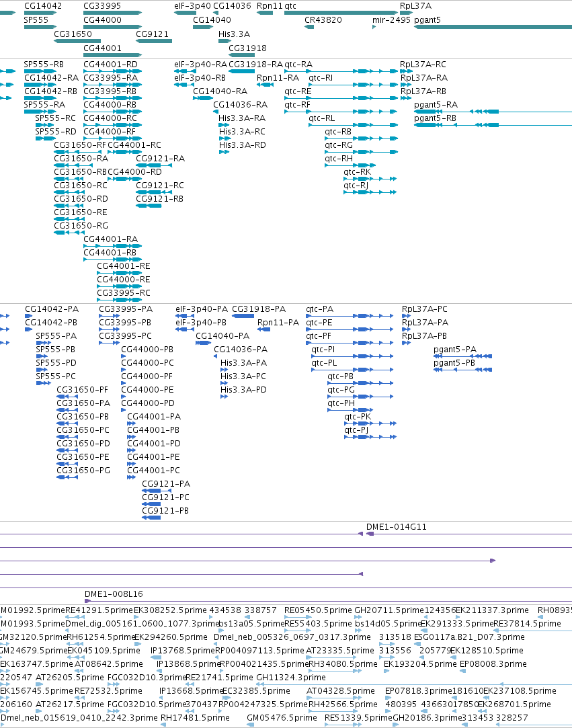Image resolution: width=572 pixels, height=728 pixels.
Task: Open cDNA RE05450.5prime
Action: tap(318, 610)
